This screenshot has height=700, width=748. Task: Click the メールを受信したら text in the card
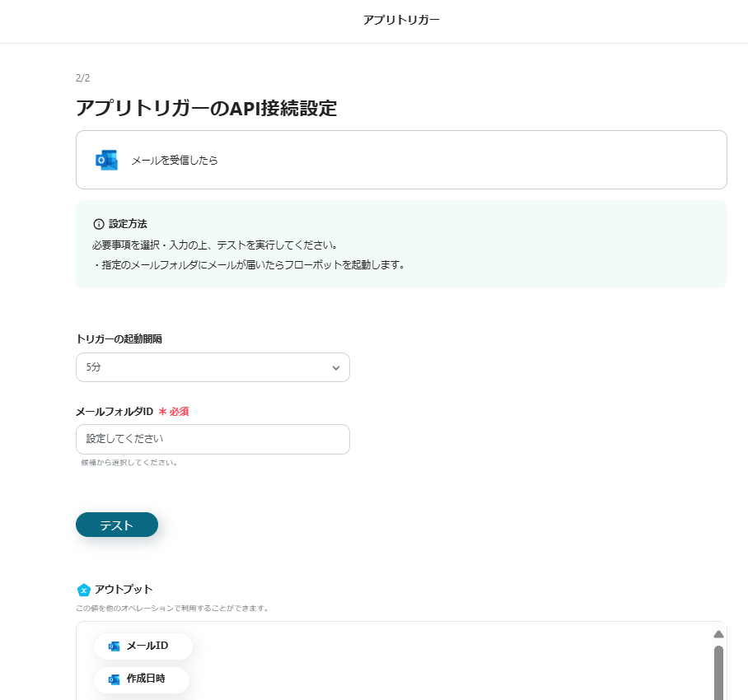[175, 161]
